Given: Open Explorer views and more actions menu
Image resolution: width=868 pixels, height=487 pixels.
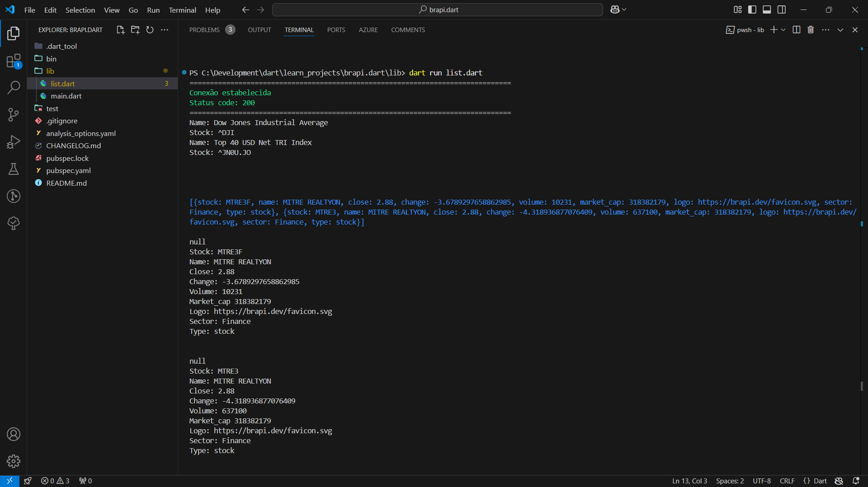Looking at the screenshot, I should 165,30.
